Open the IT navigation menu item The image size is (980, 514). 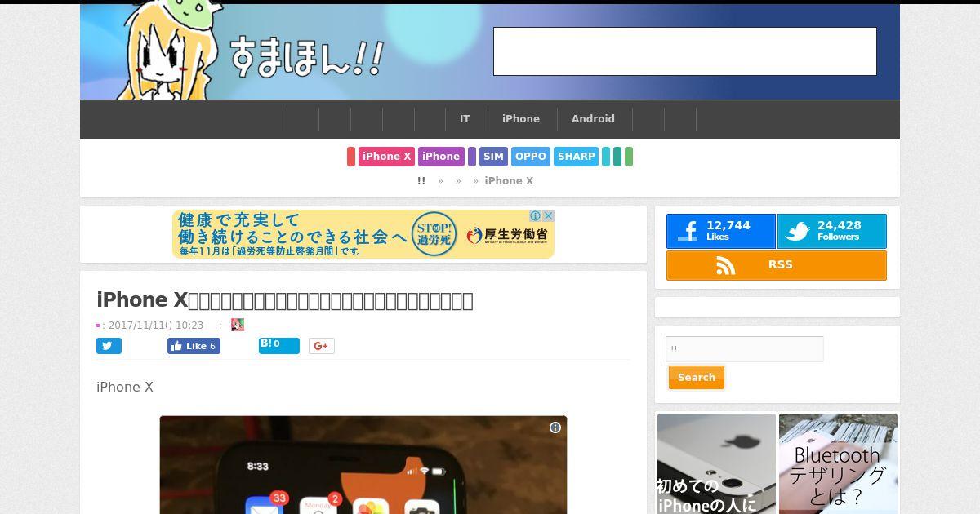[465, 119]
